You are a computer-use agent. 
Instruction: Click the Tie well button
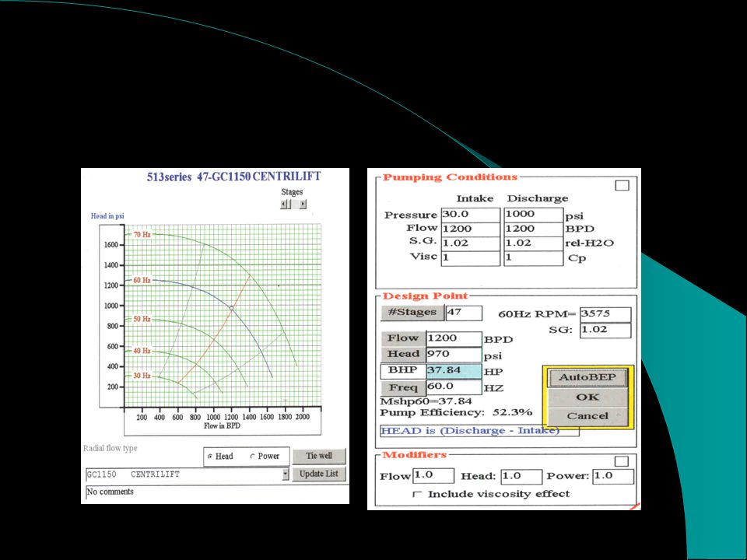319,457
